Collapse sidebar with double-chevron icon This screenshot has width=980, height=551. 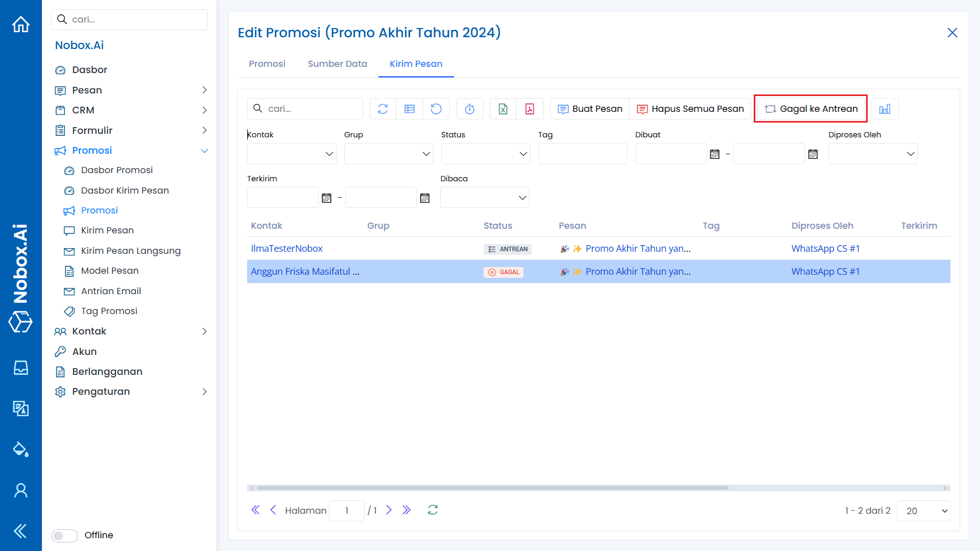21,531
